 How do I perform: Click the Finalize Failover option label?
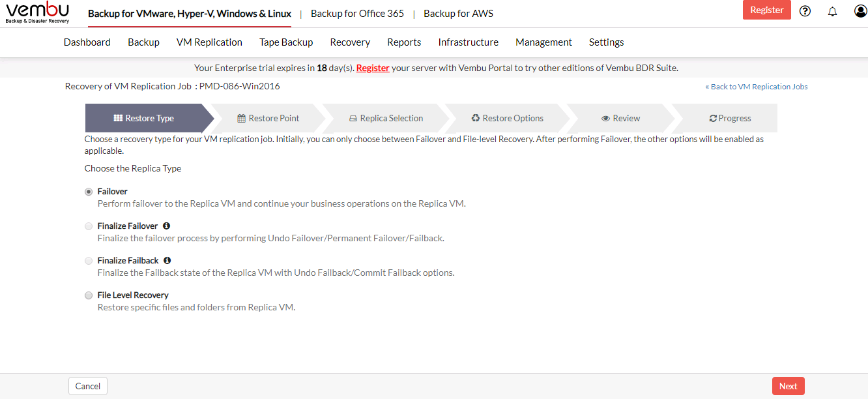(128, 226)
